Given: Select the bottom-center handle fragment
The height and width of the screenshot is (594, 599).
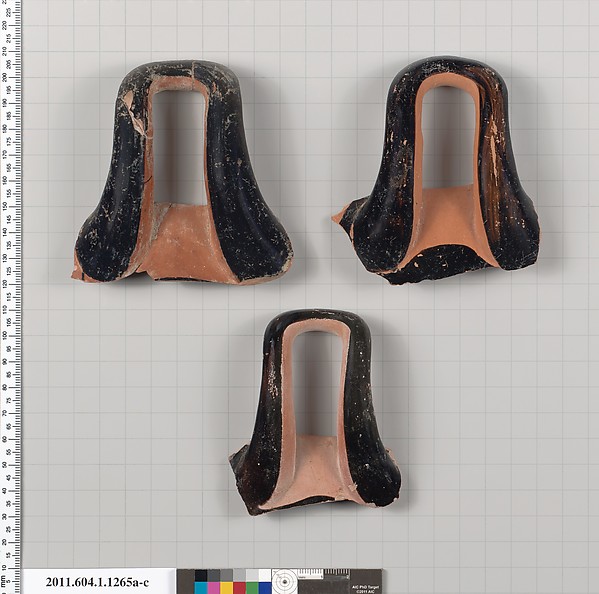Looking at the screenshot, I should point(316,413).
